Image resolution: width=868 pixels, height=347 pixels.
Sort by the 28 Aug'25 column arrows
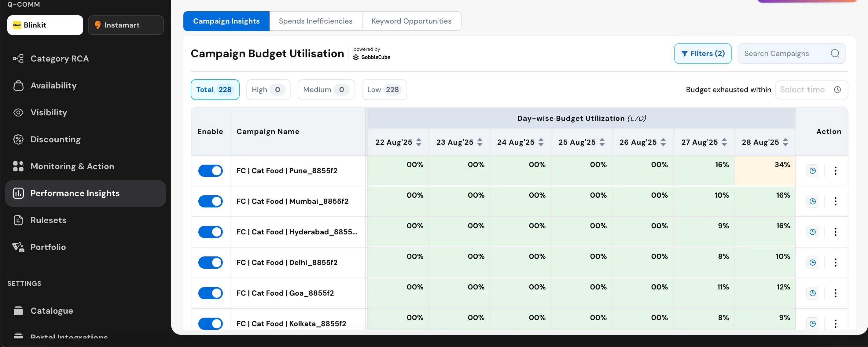(x=785, y=142)
